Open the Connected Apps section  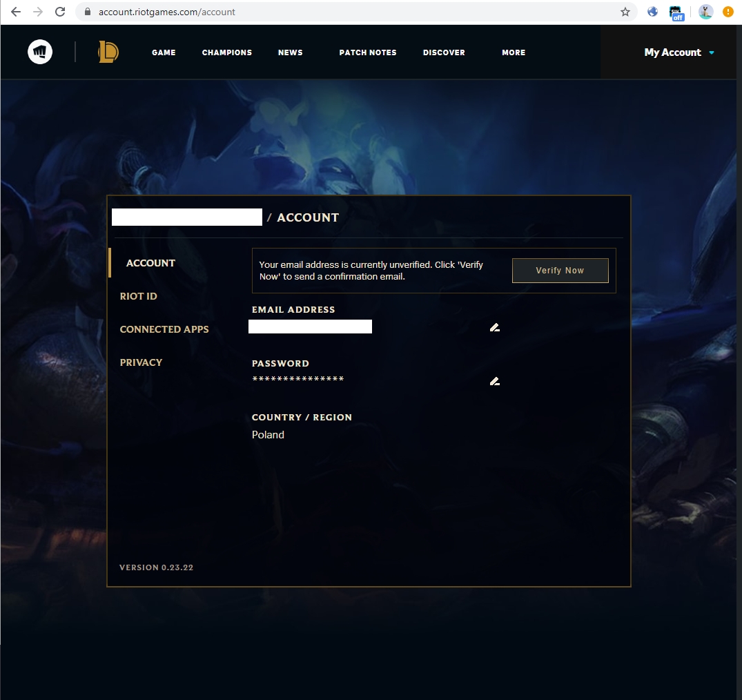coord(164,329)
